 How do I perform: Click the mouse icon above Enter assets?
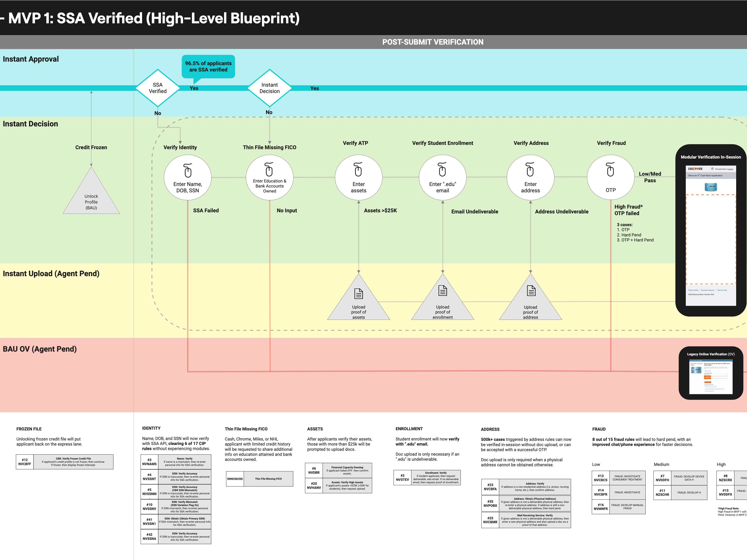tap(358, 169)
